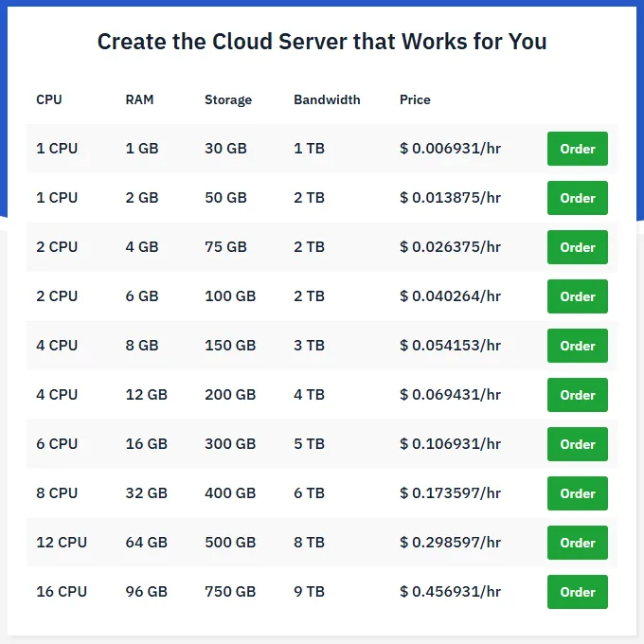Click the RAM column header
The height and width of the screenshot is (644, 644).
click(139, 99)
